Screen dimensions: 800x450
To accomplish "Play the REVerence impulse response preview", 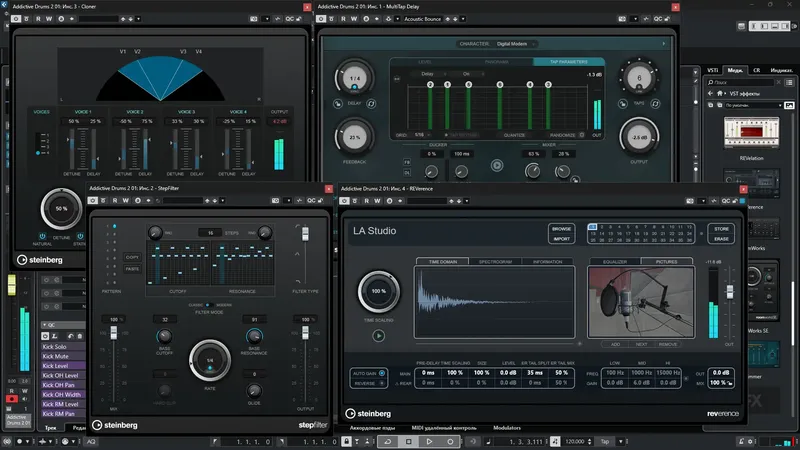I will point(379,336).
